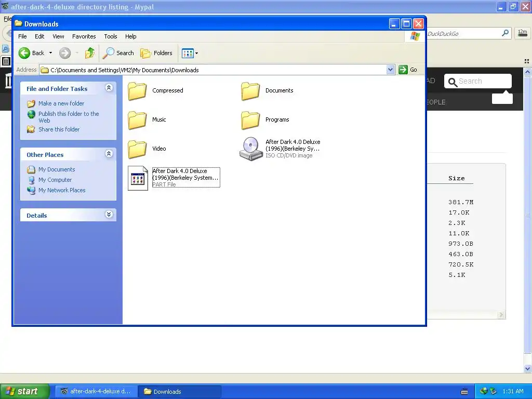This screenshot has width=532, height=399.
Task: Click Share this folder link
Action: coord(59,129)
